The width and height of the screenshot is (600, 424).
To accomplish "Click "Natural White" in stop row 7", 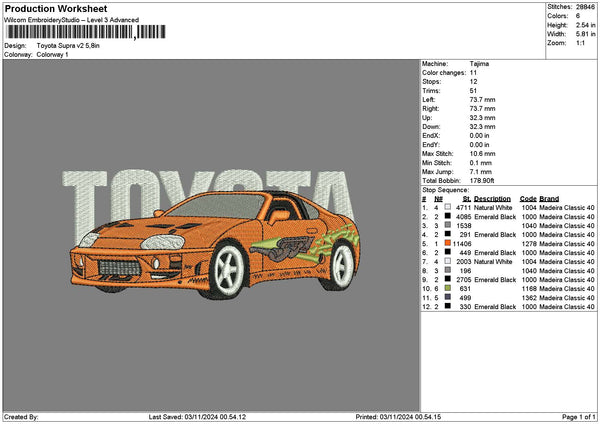I will 493,262.
